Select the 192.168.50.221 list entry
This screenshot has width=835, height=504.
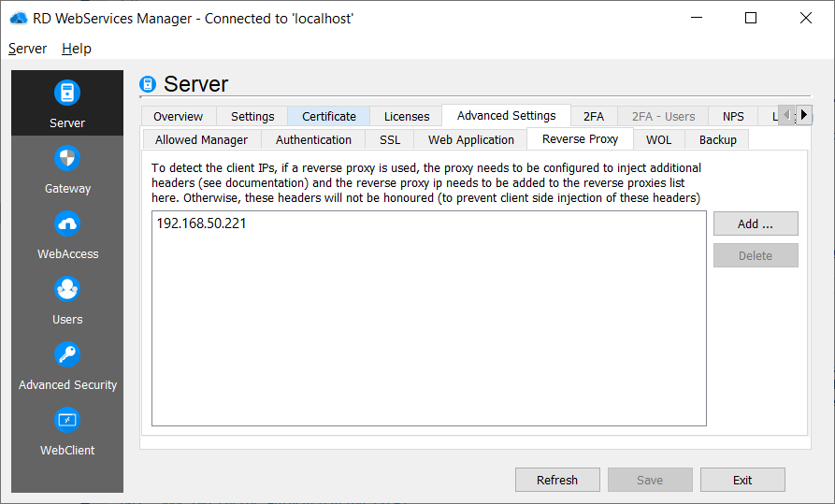point(201,223)
